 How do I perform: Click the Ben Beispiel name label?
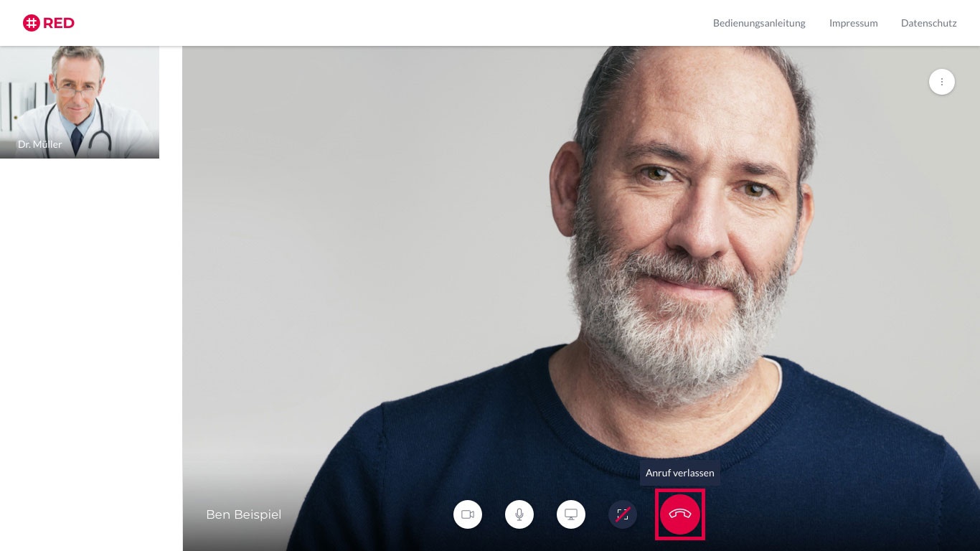[x=243, y=514]
